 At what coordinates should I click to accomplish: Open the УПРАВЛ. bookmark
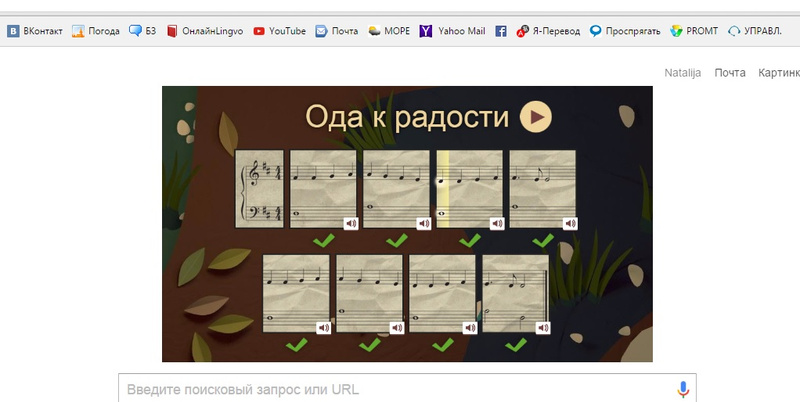pyautogui.click(x=755, y=31)
